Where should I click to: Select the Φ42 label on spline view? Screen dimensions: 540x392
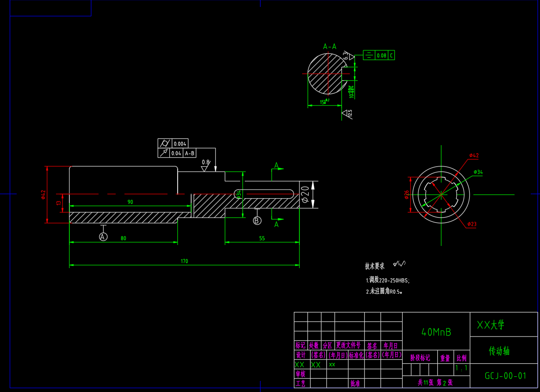click(x=474, y=155)
